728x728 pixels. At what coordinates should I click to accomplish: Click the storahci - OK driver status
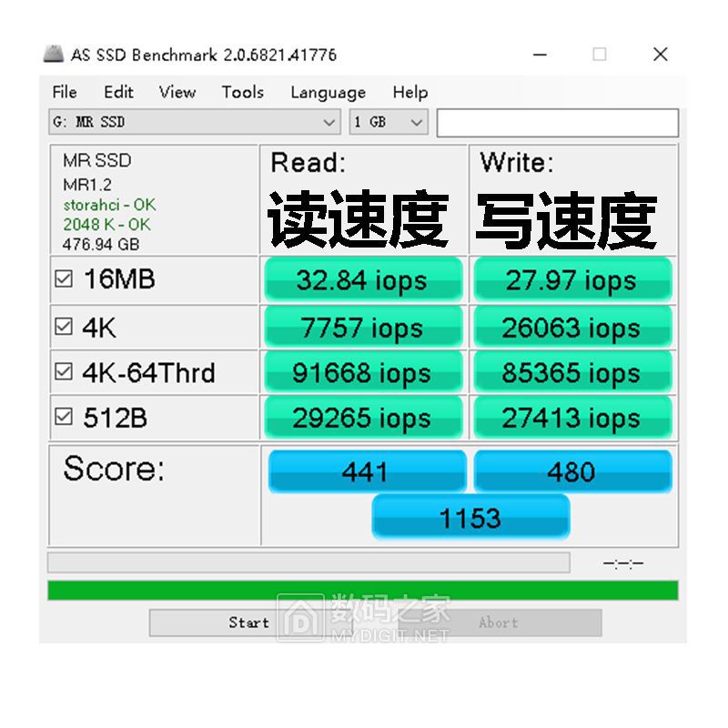(109, 205)
